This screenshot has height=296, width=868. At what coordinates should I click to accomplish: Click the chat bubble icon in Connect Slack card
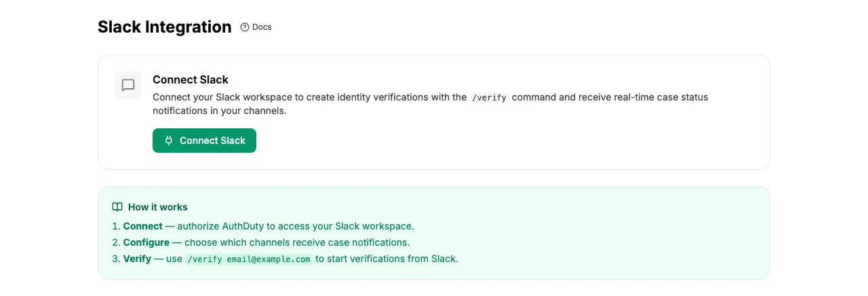pos(128,85)
